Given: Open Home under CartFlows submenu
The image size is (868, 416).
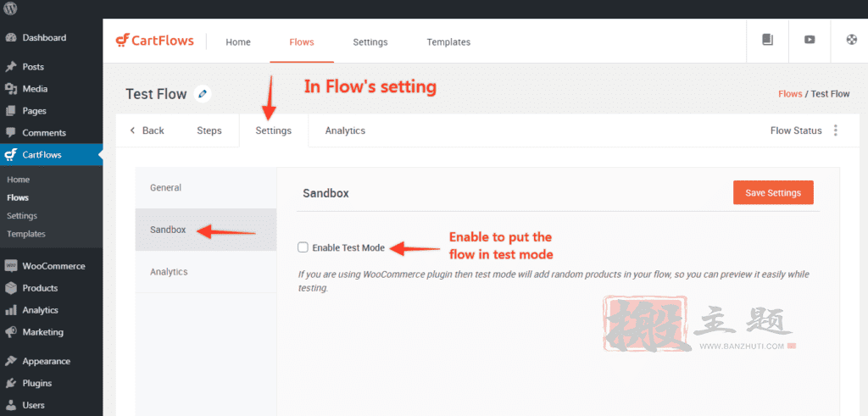Looking at the screenshot, I should [x=19, y=180].
